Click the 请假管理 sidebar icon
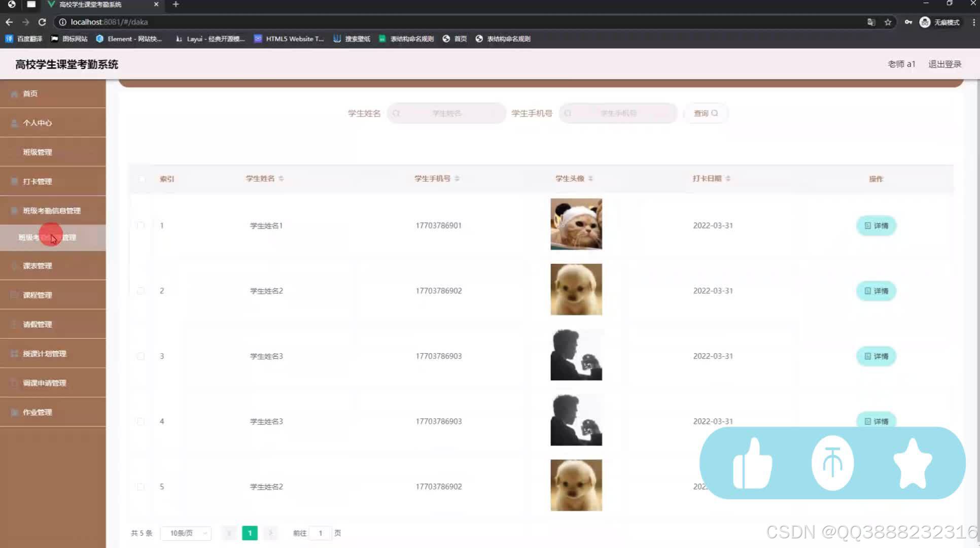The width and height of the screenshot is (980, 548). pyautogui.click(x=14, y=324)
